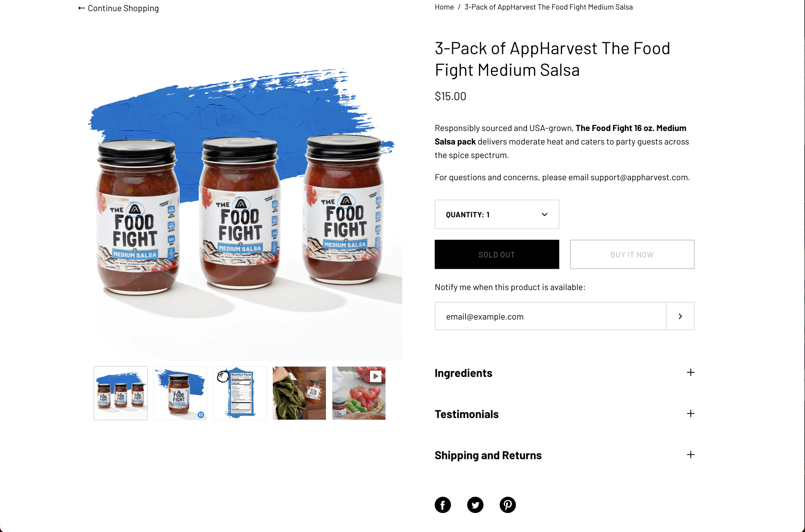Screen dimensions: 805x532
Task: Submit email with arrow button
Action: tap(680, 316)
